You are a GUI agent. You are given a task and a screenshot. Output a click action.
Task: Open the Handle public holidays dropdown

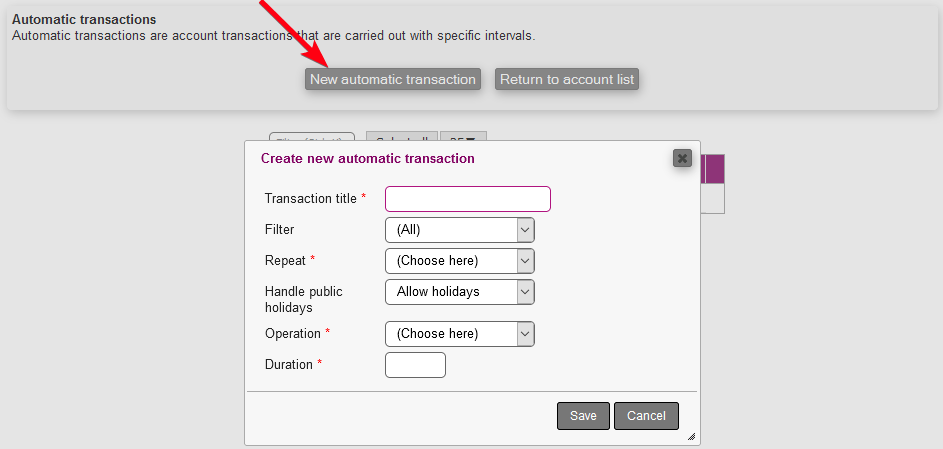[459, 292]
